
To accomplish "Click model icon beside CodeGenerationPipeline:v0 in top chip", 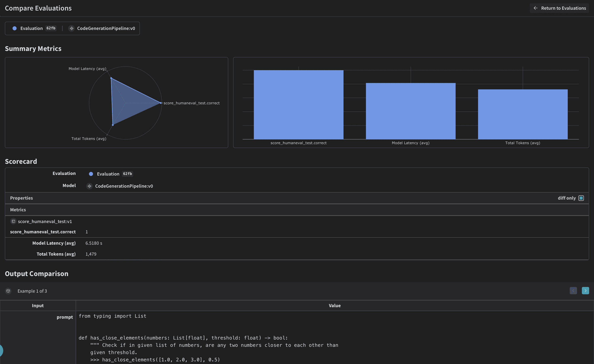I will 72,29.
